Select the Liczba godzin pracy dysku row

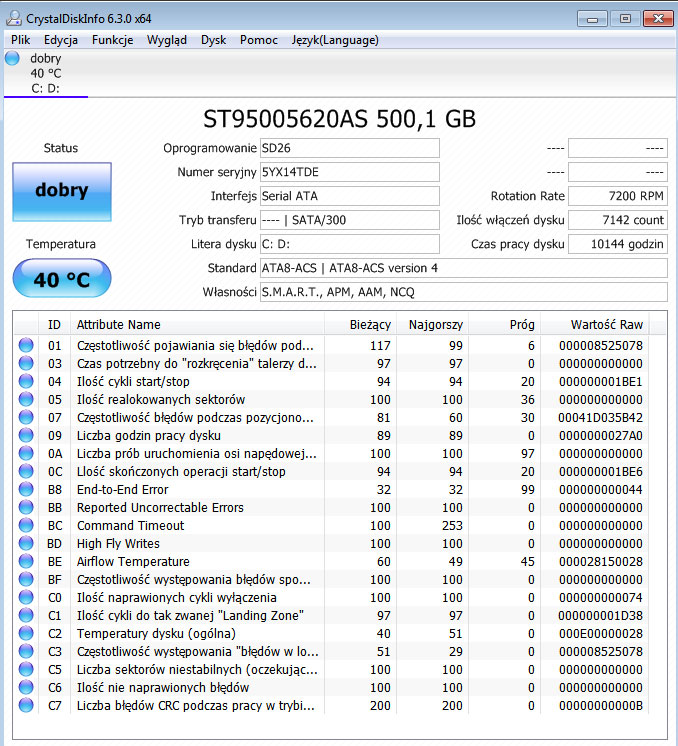point(332,435)
